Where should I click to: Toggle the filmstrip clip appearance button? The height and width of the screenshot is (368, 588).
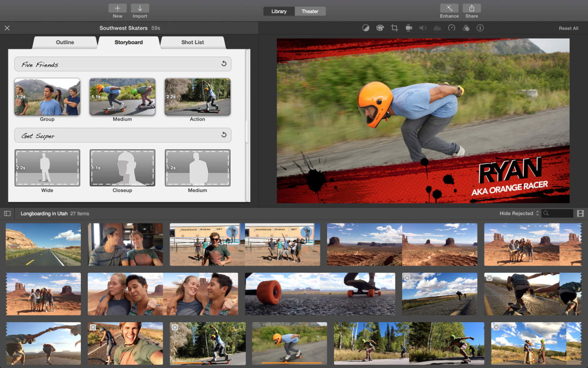(581, 213)
